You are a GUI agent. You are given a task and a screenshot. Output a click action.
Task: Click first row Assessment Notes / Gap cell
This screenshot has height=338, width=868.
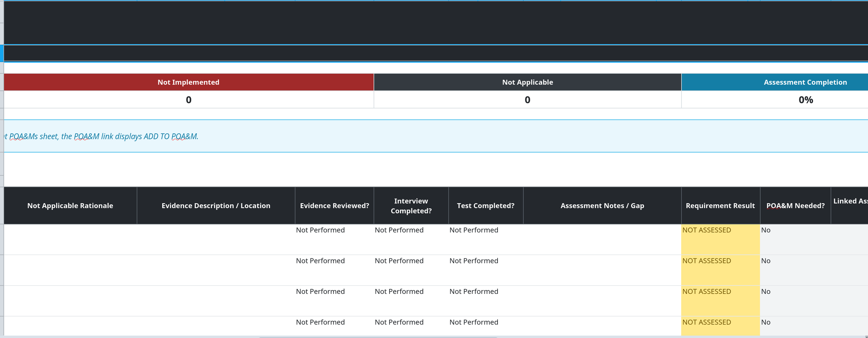click(602, 240)
